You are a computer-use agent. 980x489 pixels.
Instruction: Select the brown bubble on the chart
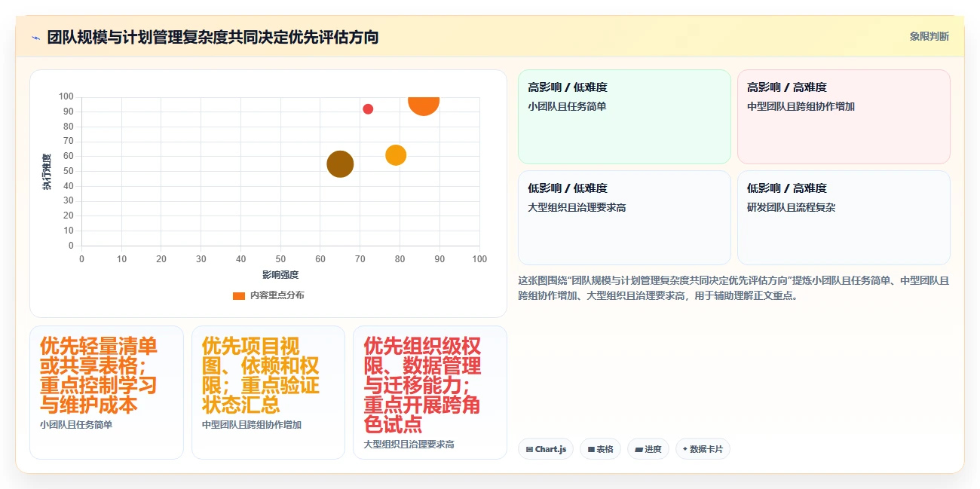pyautogui.click(x=340, y=164)
